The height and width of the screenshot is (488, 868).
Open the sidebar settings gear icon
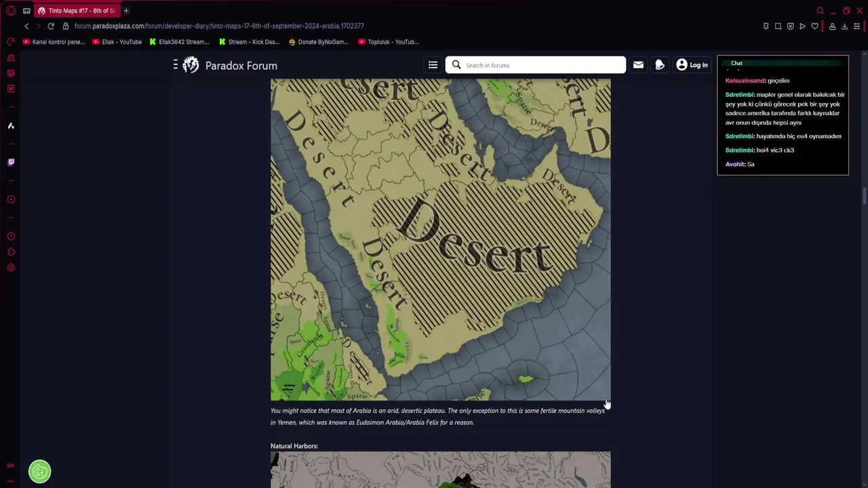[x=11, y=268]
